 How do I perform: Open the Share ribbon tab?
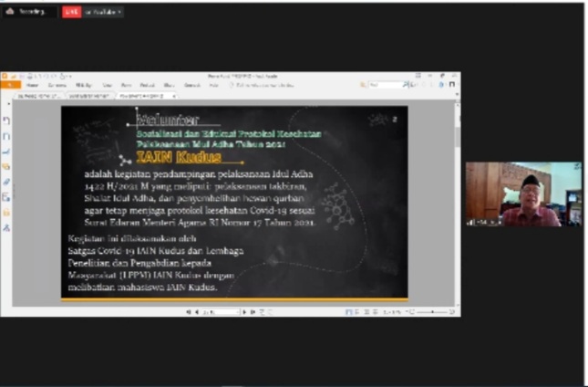click(x=169, y=85)
